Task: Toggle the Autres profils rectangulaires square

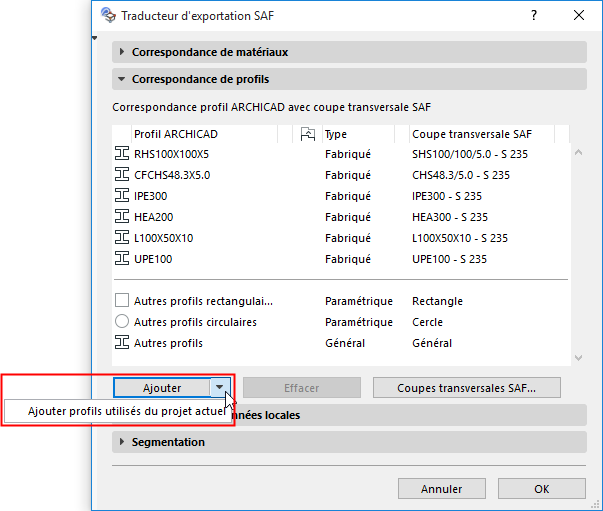Action: tap(122, 301)
